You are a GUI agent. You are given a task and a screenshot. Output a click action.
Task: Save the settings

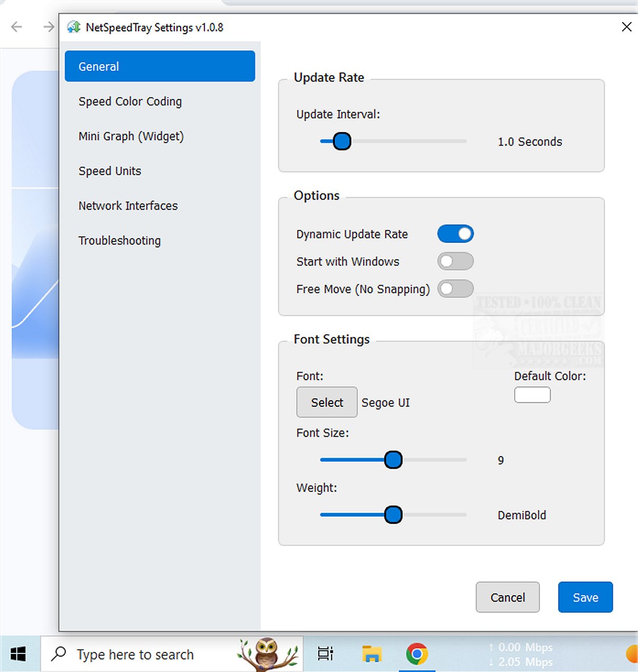585,597
